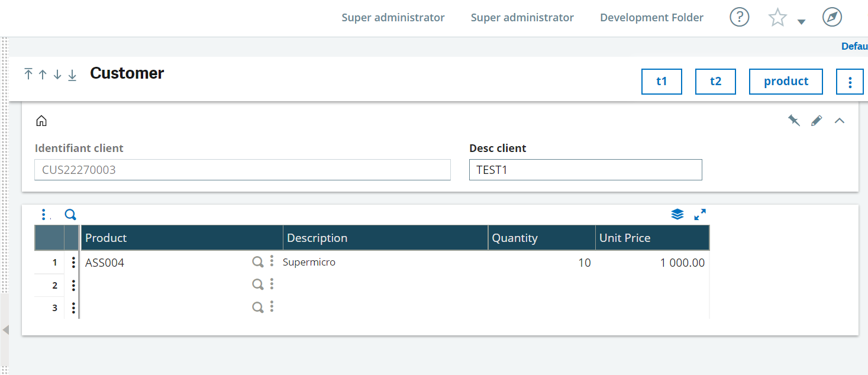Click the pencil edit icon
868x375 pixels.
click(817, 121)
